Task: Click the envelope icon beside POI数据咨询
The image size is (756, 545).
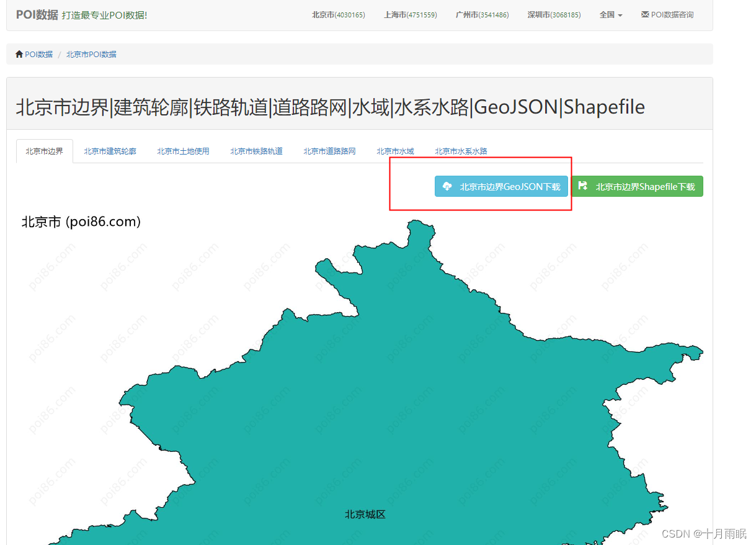Action: [645, 14]
